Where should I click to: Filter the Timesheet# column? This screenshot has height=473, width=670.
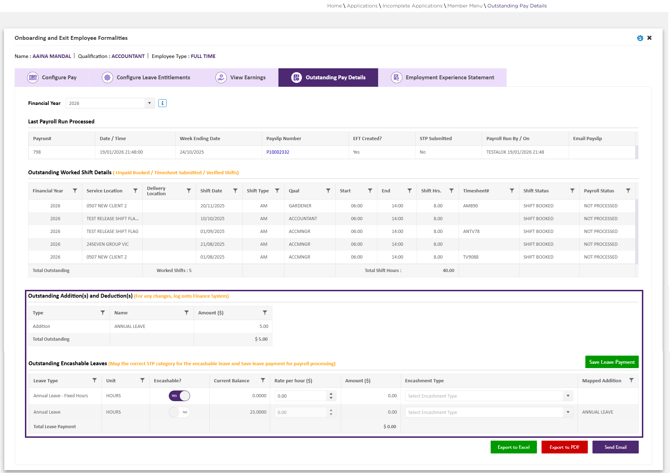(511, 191)
